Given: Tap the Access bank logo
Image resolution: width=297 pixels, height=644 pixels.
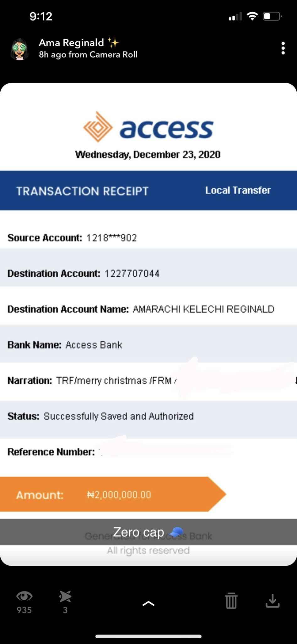Looking at the screenshot, I should pyautogui.click(x=148, y=127).
